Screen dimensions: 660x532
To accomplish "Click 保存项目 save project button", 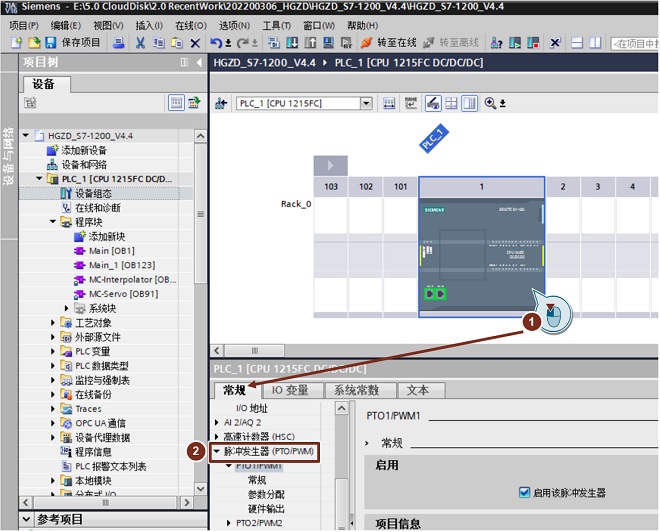I will [73, 43].
